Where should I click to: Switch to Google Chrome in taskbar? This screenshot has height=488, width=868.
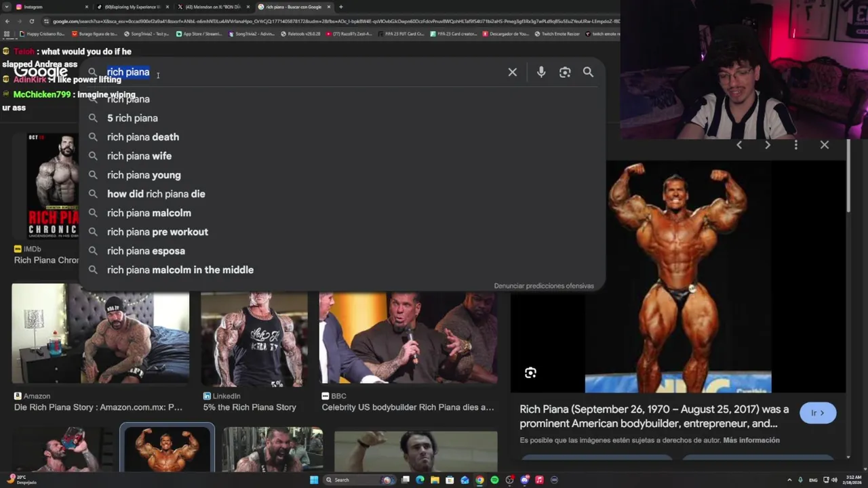tap(479, 480)
